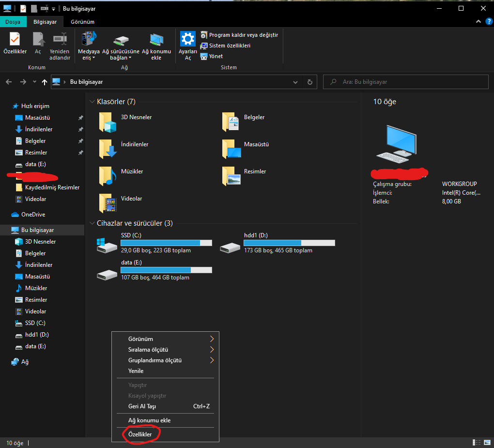
Task: Collapse the Klasörler (7) group
Action: pyautogui.click(x=92, y=101)
